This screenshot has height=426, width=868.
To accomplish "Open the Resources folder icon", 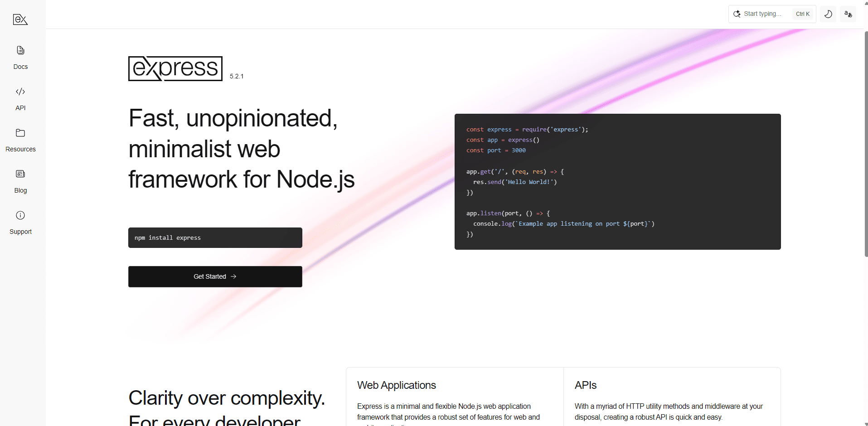I will pos(20,133).
